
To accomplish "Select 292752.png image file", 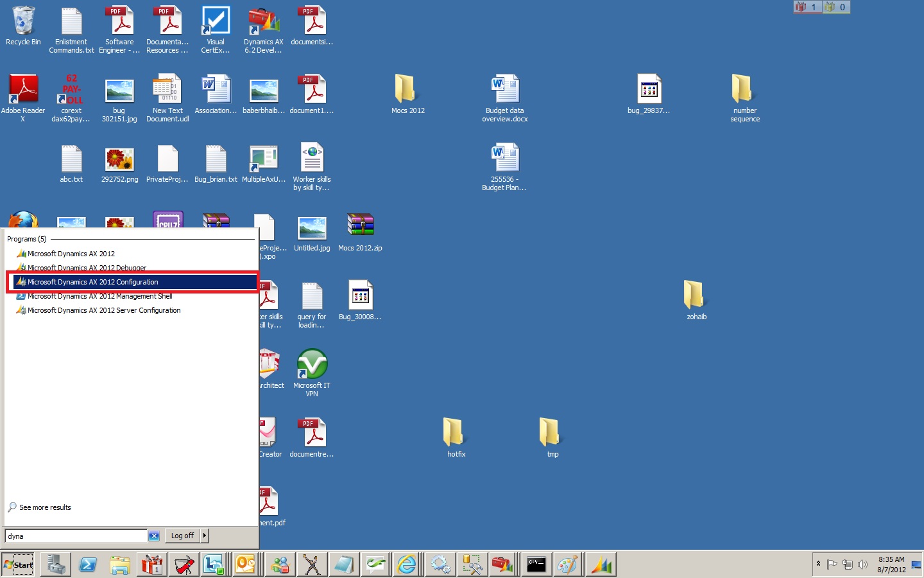I will 119,164.
